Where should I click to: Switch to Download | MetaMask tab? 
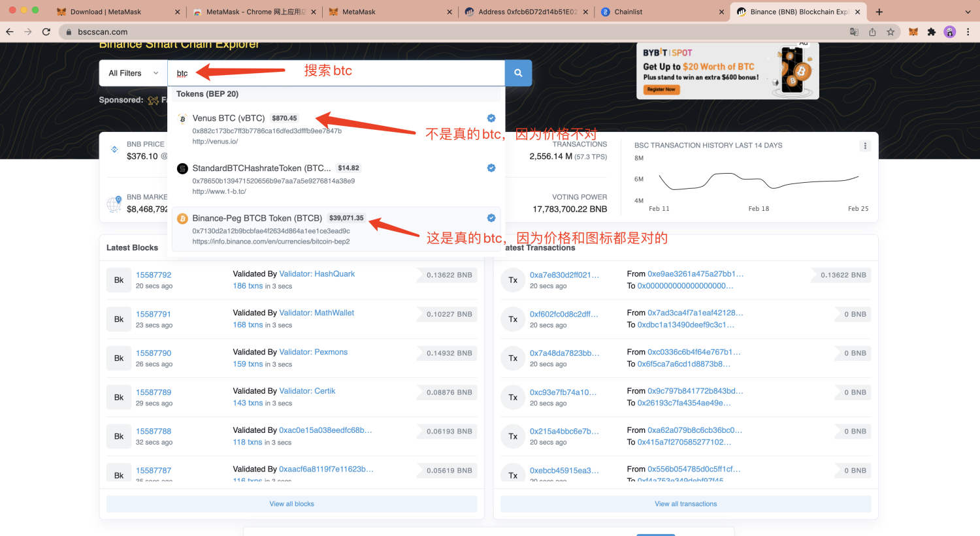pyautogui.click(x=119, y=12)
